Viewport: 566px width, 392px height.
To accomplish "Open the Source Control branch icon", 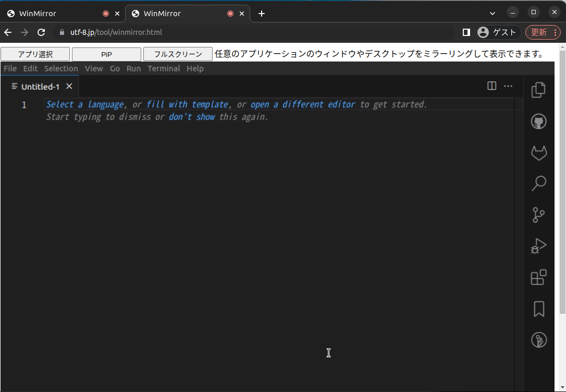I will point(538,215).
